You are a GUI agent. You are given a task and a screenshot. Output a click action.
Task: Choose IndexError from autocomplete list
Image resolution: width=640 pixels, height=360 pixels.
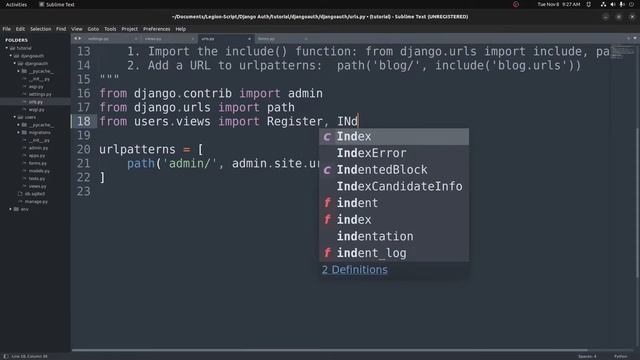394,153
